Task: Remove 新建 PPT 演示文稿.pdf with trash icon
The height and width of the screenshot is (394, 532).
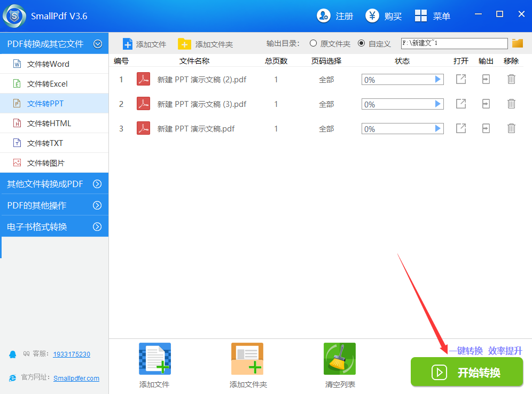Action: (x=511, y=128)
